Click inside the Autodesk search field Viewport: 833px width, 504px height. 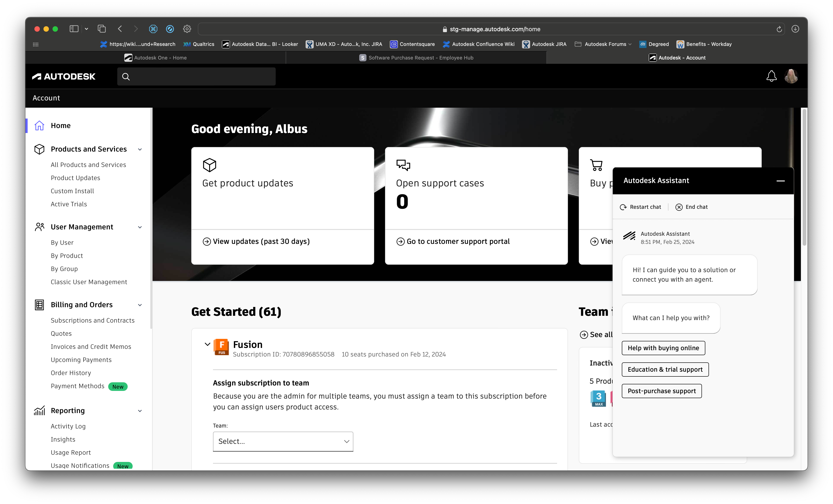(x=196, y=77)
